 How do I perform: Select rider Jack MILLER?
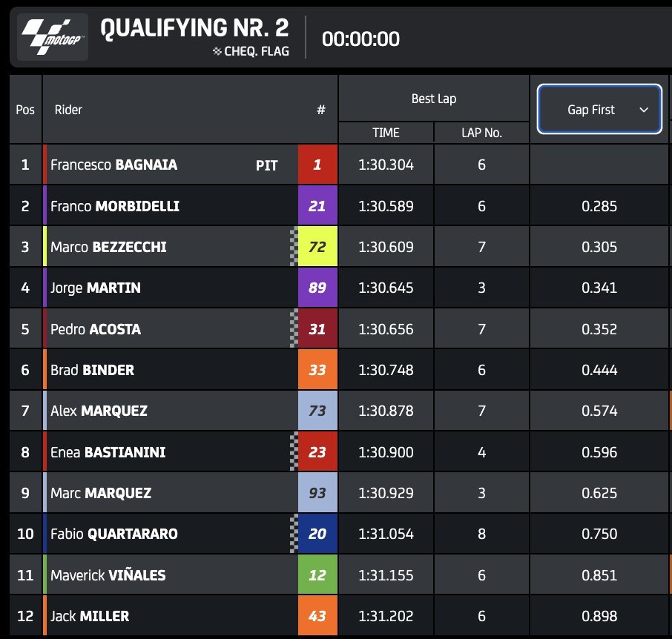[x=90, y=616]
